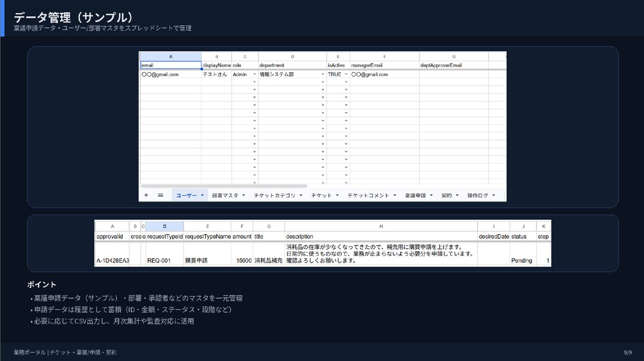Click the amount header cell
The height and width of the screenshot is (361, 644).
[242, 237]
